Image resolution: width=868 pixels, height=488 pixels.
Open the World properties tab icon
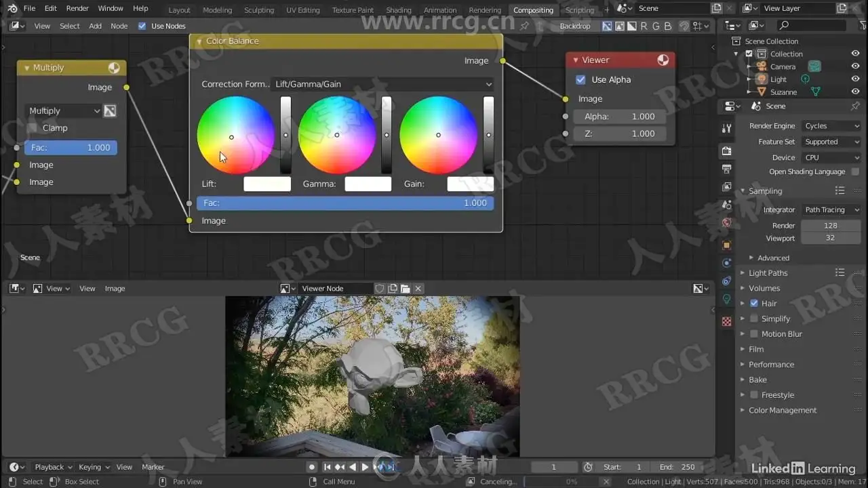coord(726,222)
